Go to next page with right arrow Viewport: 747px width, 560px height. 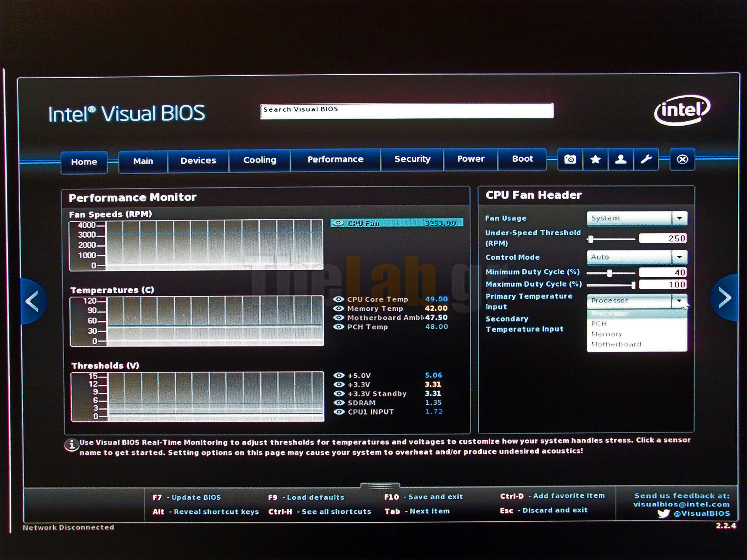point(724,298)
